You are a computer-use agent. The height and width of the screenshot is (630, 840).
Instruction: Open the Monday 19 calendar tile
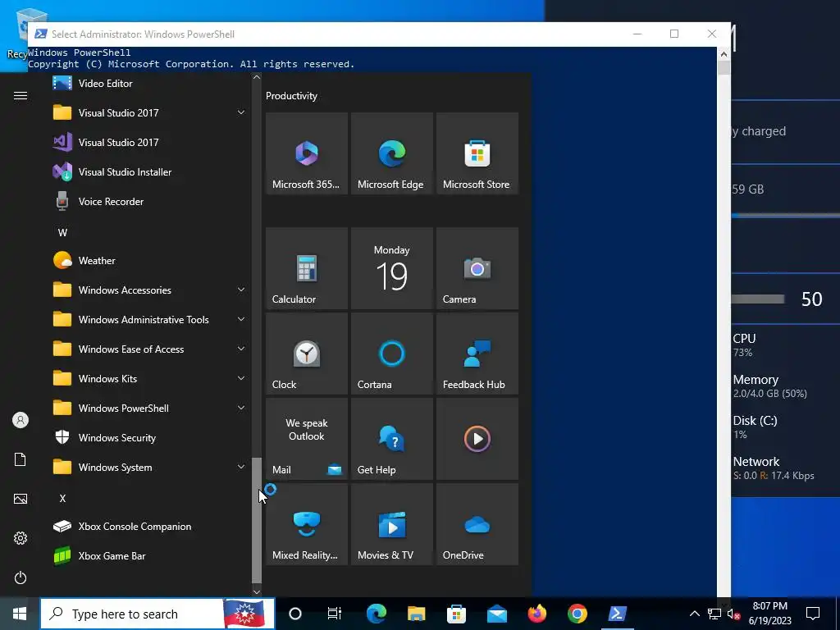391,268
